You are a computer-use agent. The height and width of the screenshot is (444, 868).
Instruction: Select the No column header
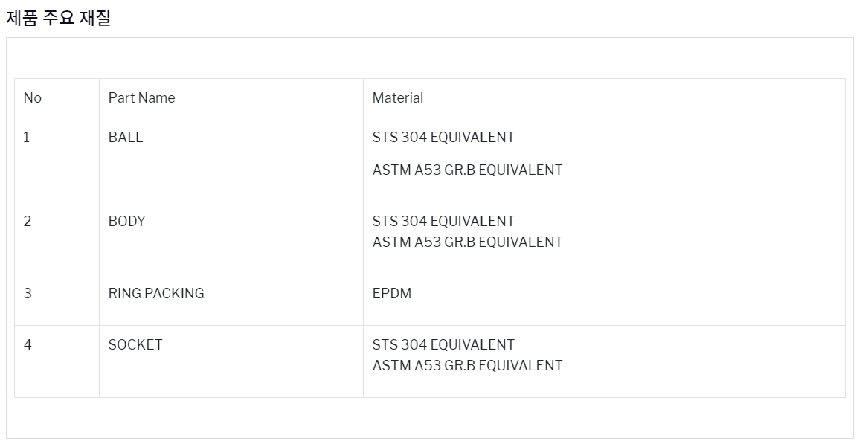coord(57,98)
